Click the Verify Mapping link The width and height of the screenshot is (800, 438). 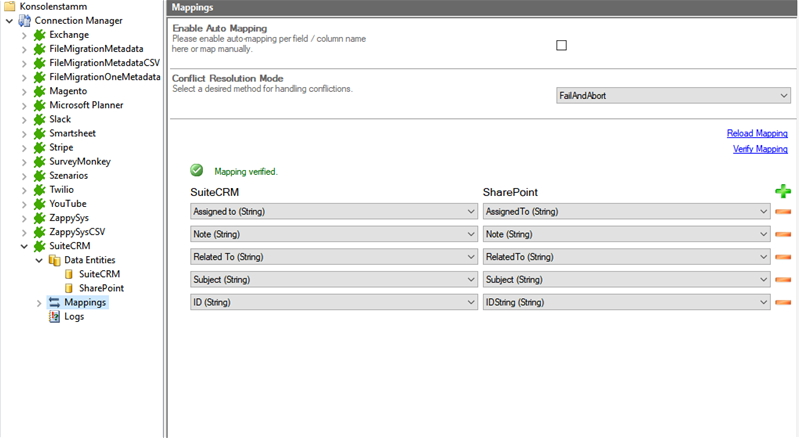(760, 149)
